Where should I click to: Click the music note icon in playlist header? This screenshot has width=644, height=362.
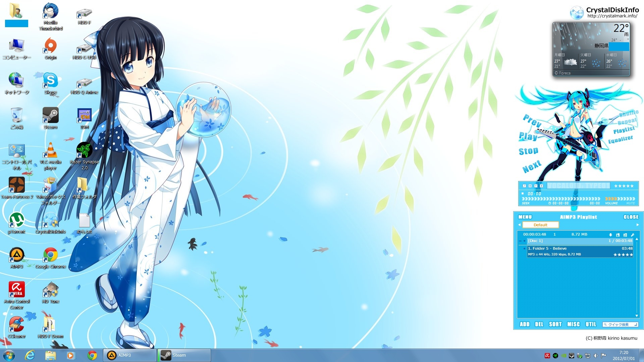(x=625, y=235)
